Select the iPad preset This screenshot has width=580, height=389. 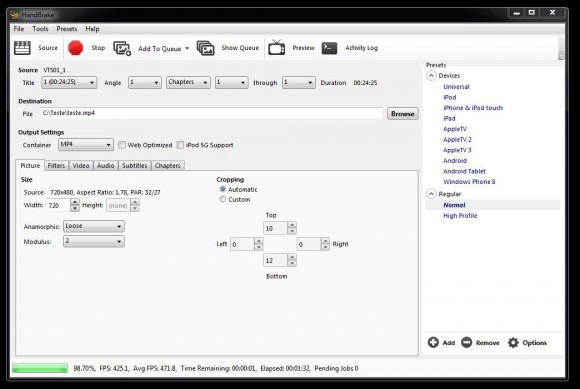(449, 118)
